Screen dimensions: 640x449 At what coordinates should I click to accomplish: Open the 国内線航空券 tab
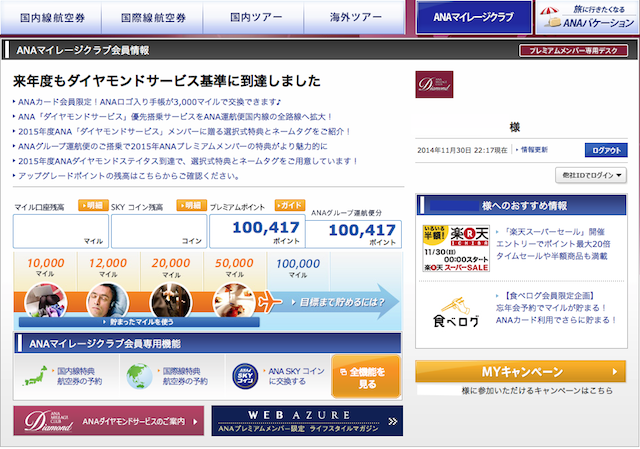tap(51, 18)
